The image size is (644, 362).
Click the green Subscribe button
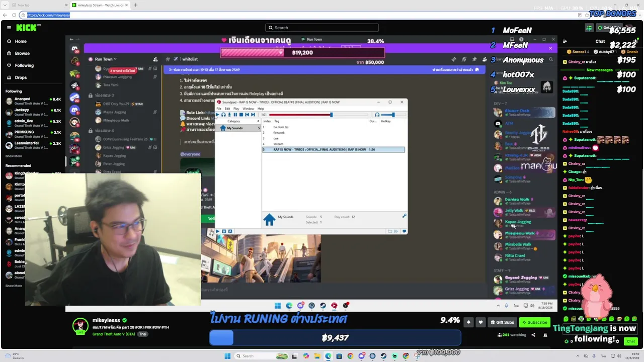534,322
